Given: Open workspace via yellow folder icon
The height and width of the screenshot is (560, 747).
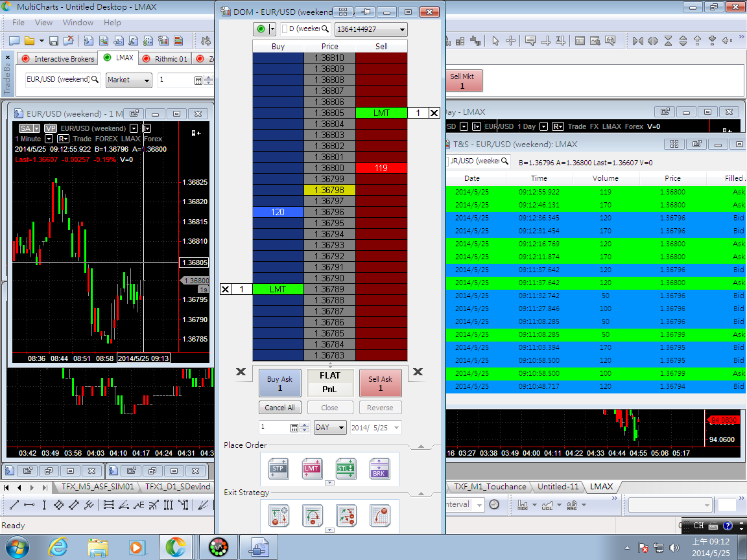Looking at the screenshot, I should [x=30, y=41].
